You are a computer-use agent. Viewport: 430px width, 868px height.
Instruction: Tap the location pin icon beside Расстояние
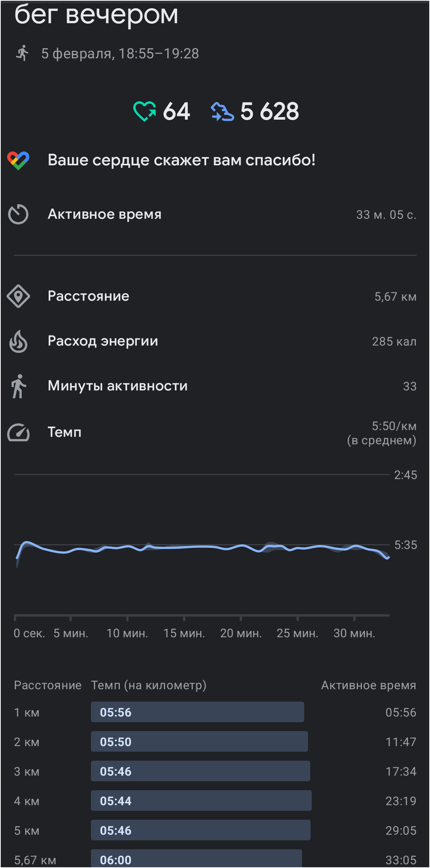[18, 296]
